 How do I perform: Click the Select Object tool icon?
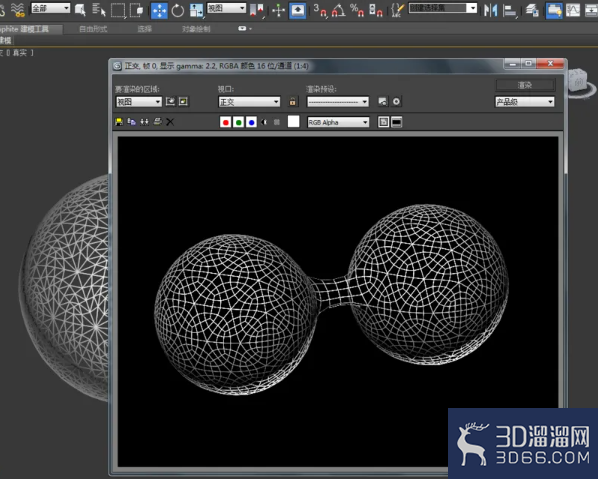click(x=80, y=10)
